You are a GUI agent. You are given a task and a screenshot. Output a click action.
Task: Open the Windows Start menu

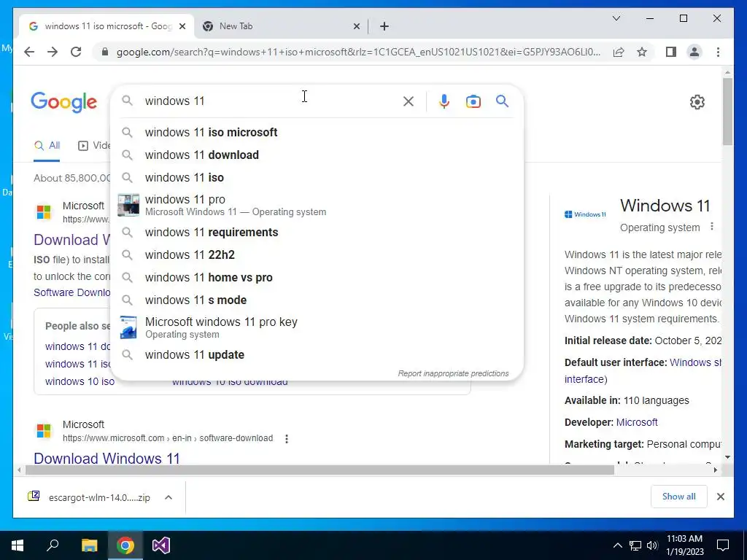tap(18, 545)
